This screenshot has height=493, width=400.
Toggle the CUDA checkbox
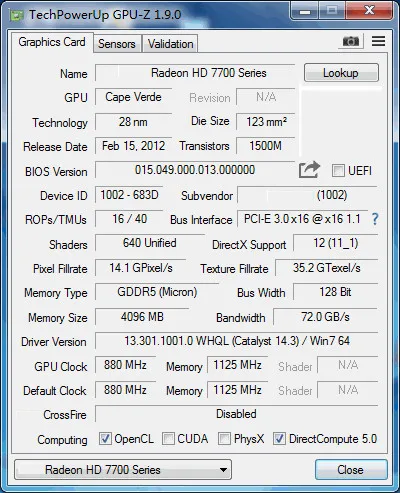(168, 439)
